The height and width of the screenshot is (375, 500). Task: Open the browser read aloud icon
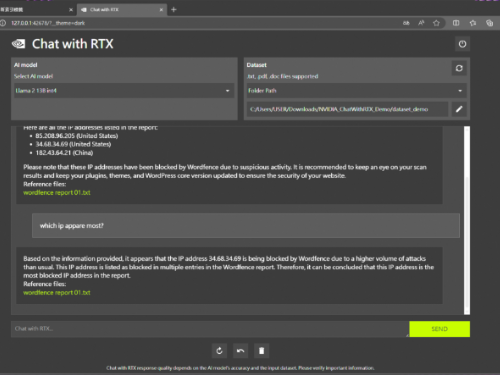[421, 23]
